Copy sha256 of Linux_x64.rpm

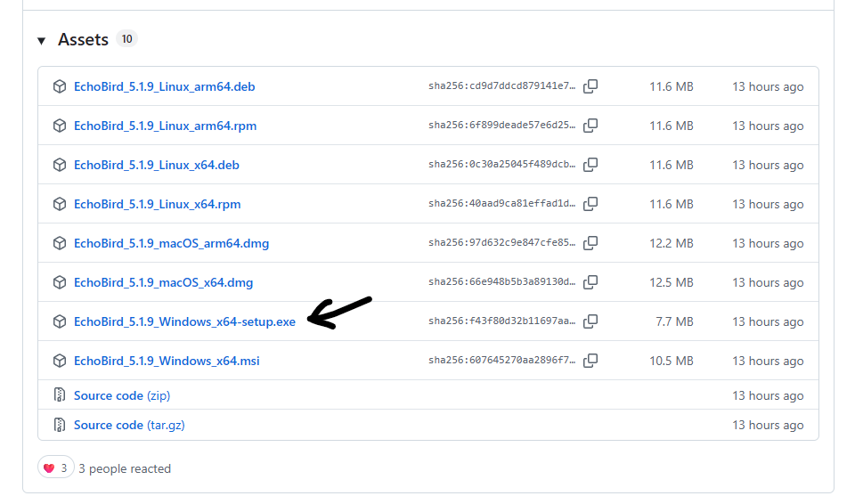tap(590, 204)
